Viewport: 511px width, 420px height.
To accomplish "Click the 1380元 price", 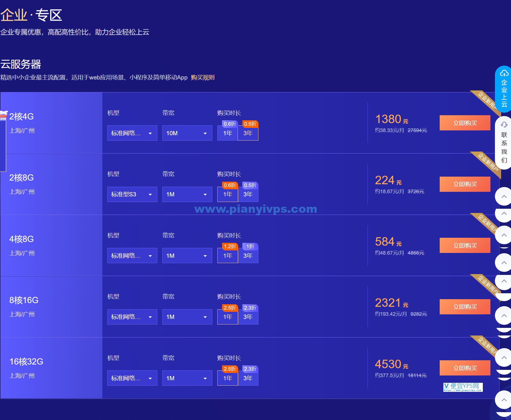I will point(391,119).
